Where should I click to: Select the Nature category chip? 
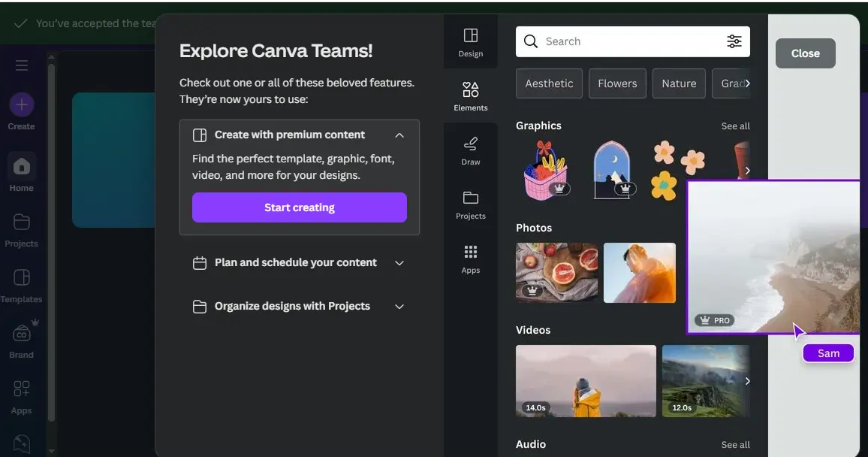(679, 83)
